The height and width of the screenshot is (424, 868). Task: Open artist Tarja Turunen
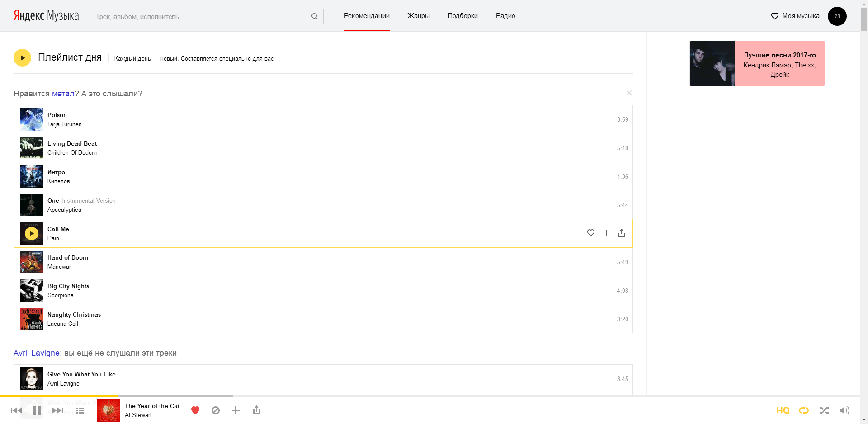point(65,124)
